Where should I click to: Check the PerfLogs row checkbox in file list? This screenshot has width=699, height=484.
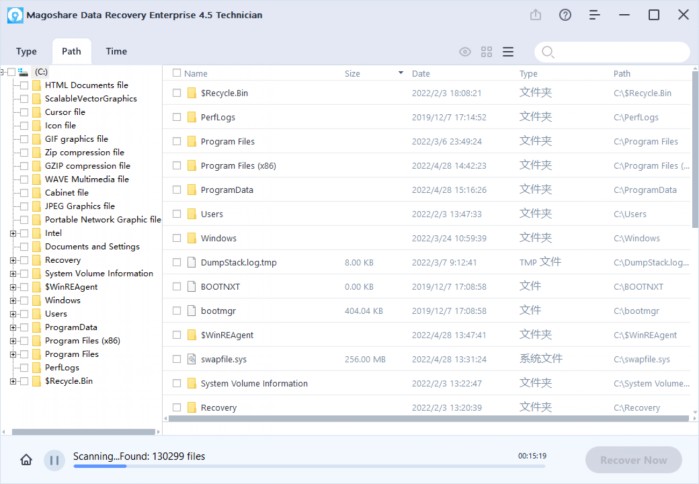(x=177, y=117)
